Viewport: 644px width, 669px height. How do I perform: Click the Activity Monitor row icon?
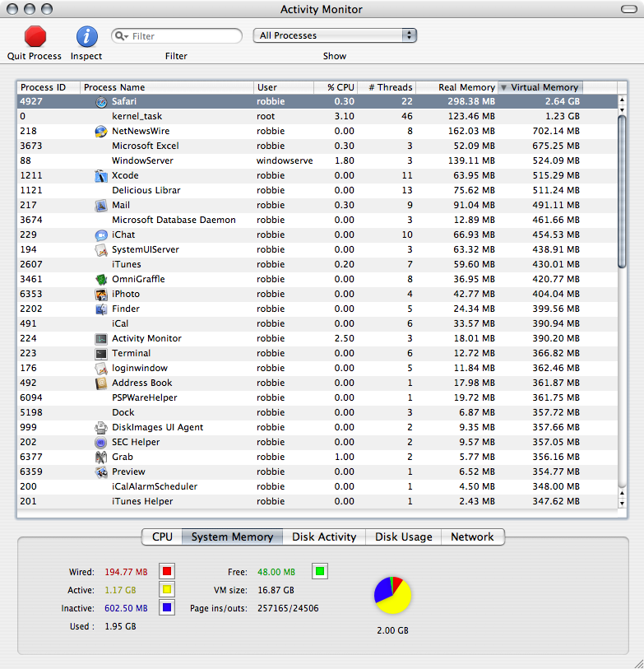tap(101, 339)
